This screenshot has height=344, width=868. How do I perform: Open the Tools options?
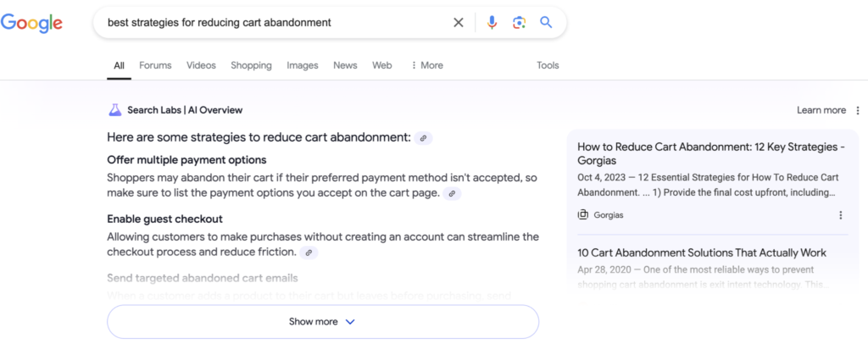tap(548, 65)
